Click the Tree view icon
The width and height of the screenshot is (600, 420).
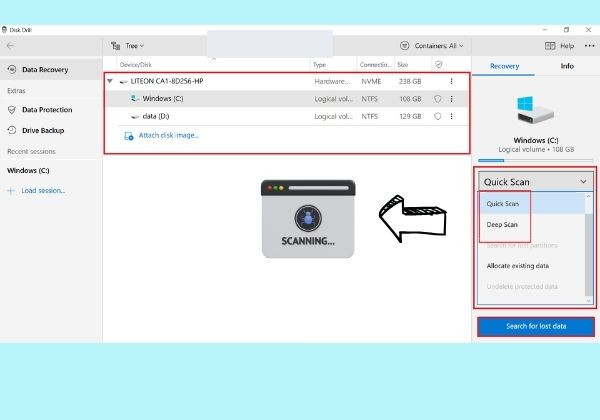tap(116, 46)
